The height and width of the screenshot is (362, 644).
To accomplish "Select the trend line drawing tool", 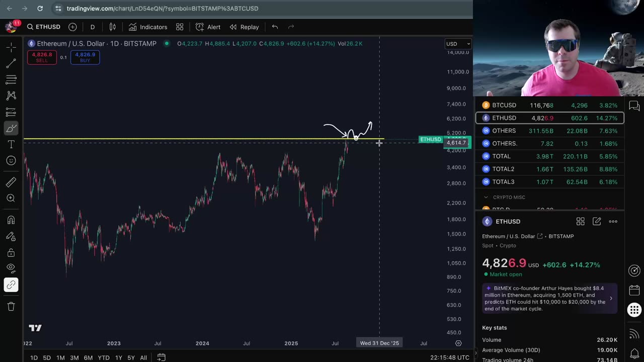I will [11, 63].
